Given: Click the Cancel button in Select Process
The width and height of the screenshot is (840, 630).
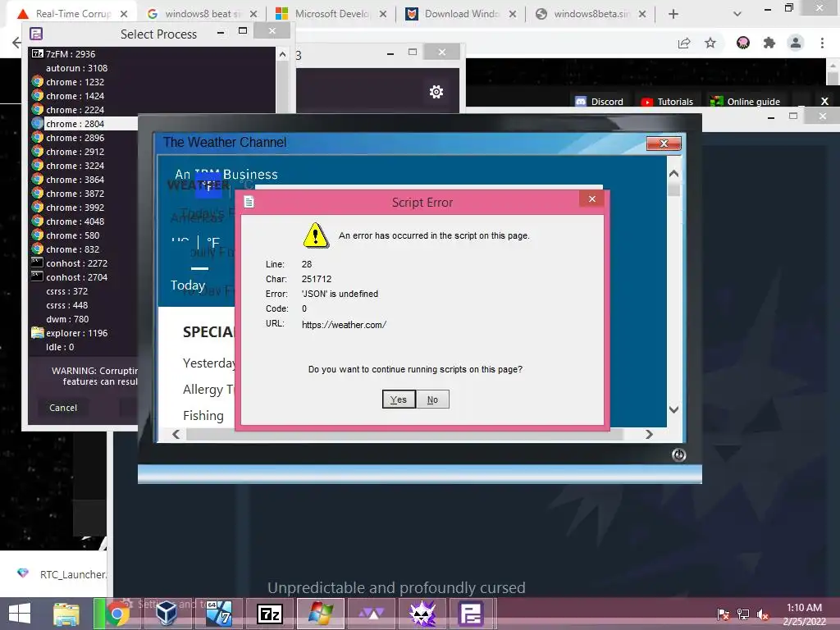Looking at the screenshot, I should 63,408.
